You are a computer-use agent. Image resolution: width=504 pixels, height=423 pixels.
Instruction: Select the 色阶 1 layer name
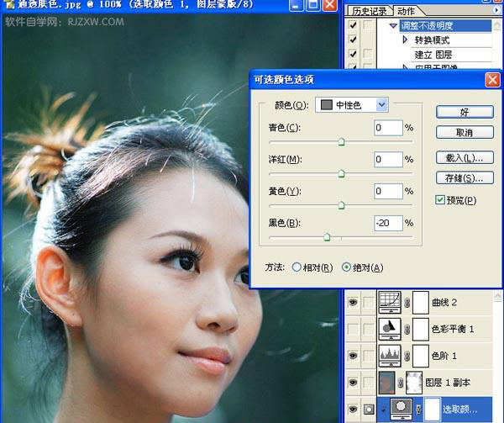click(x=444, y=356)
